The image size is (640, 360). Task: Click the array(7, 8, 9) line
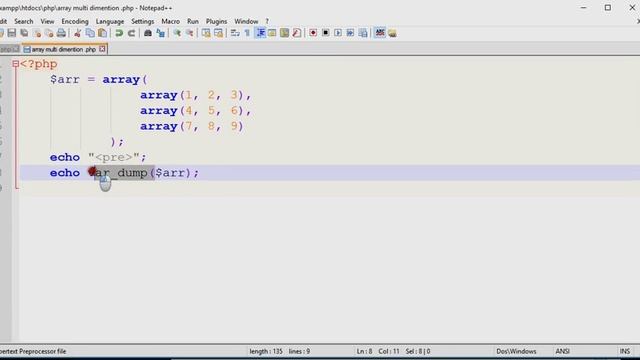[x=192, y=126]
